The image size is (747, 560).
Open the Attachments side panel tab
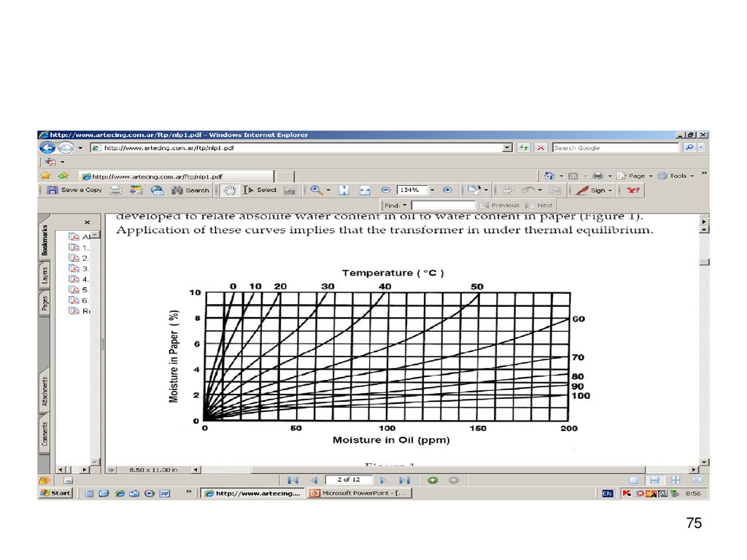pyautogui.click(x=44, y=392)
